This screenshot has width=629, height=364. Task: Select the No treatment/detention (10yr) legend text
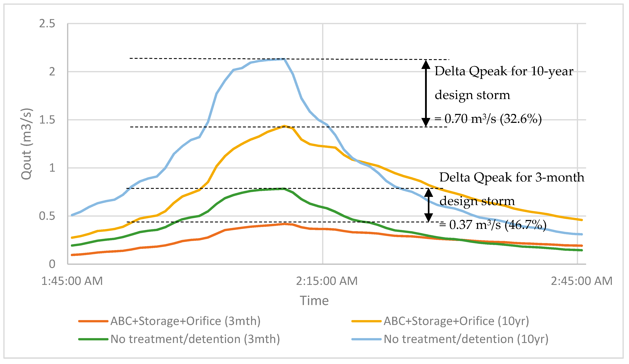[466, 339]
